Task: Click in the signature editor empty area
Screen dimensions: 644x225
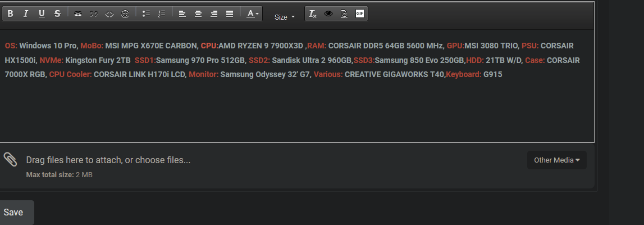Action: click(x=296, y=111)
